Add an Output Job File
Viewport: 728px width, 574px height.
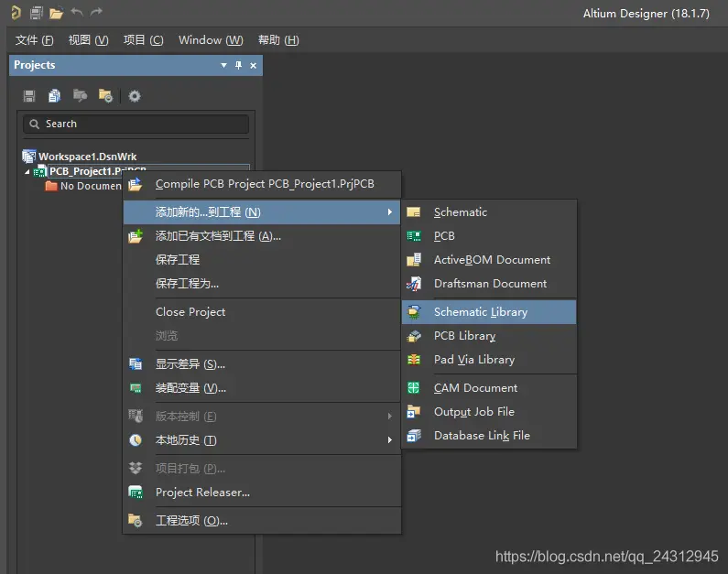coord(489,412)
